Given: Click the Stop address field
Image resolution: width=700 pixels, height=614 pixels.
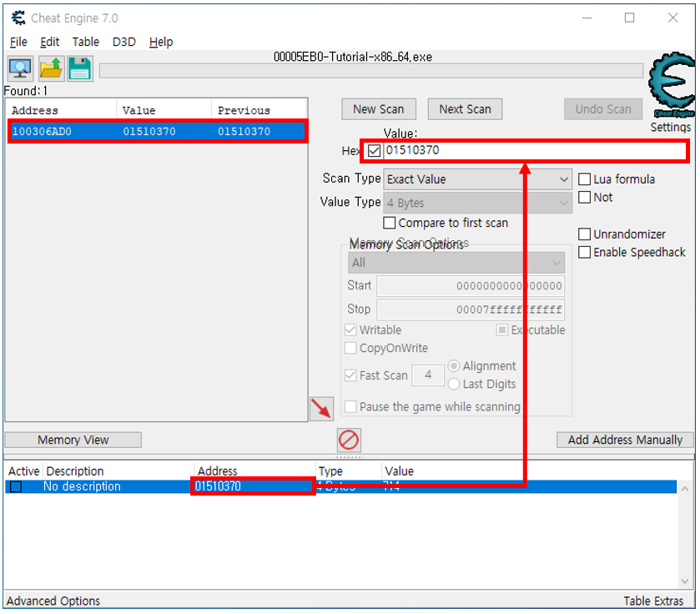Looking at the screenshot, I should [x=471, y=310].
